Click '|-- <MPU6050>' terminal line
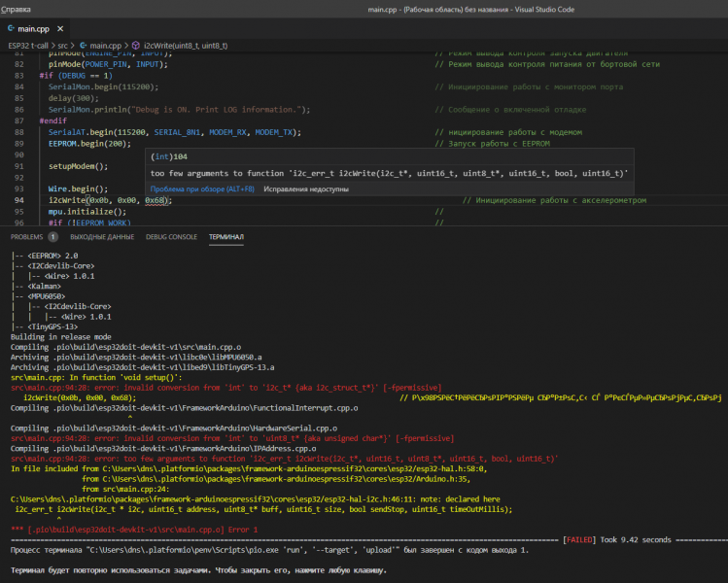This screenshot has width=728, height=583. point(38,296)
